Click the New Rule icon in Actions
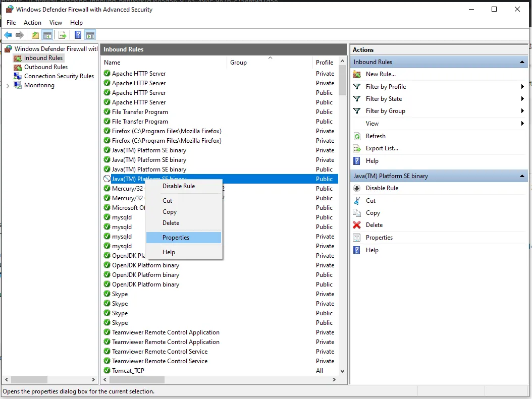Viewport: 532px width, 399px height. point(357,74)
